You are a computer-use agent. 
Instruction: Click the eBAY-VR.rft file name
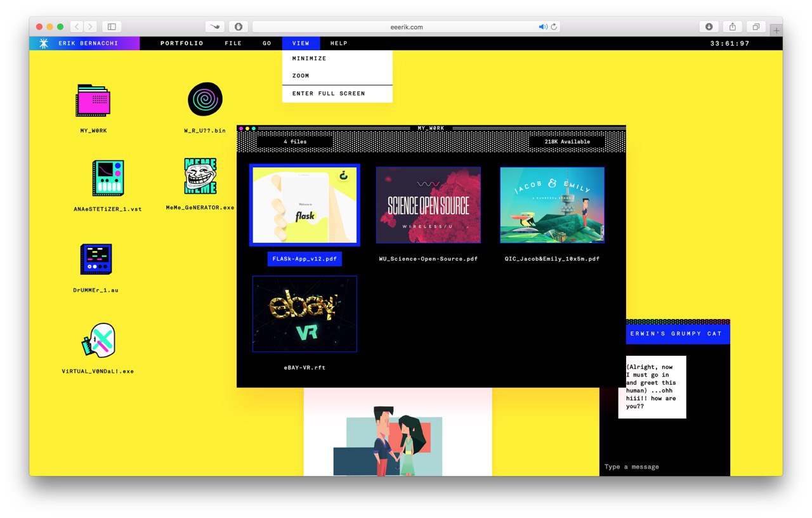point(304,368)
